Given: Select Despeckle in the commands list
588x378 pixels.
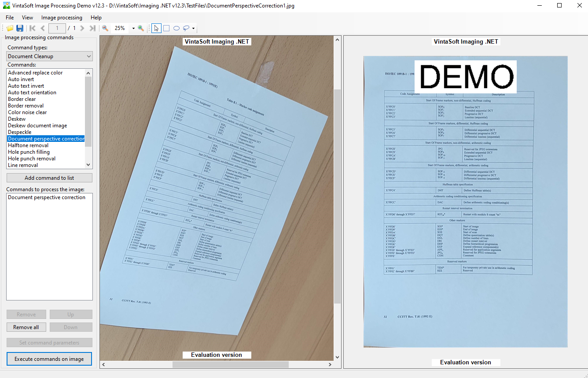Looking at the screenshot, I should click(20, 132).
